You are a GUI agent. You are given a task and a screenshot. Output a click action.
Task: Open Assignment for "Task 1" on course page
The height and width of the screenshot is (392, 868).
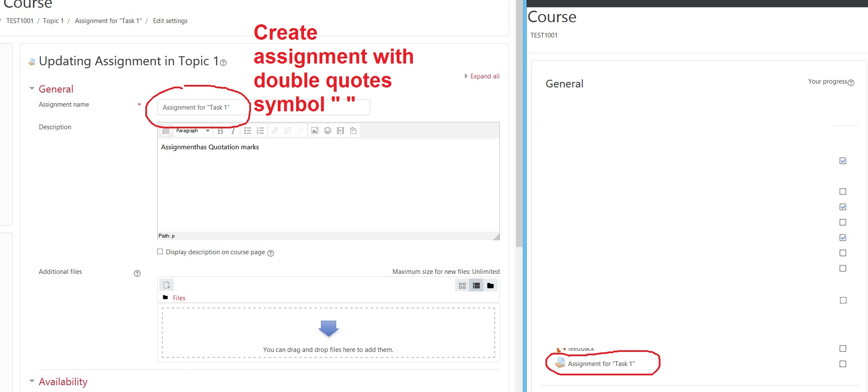click(x=601, y=364)
